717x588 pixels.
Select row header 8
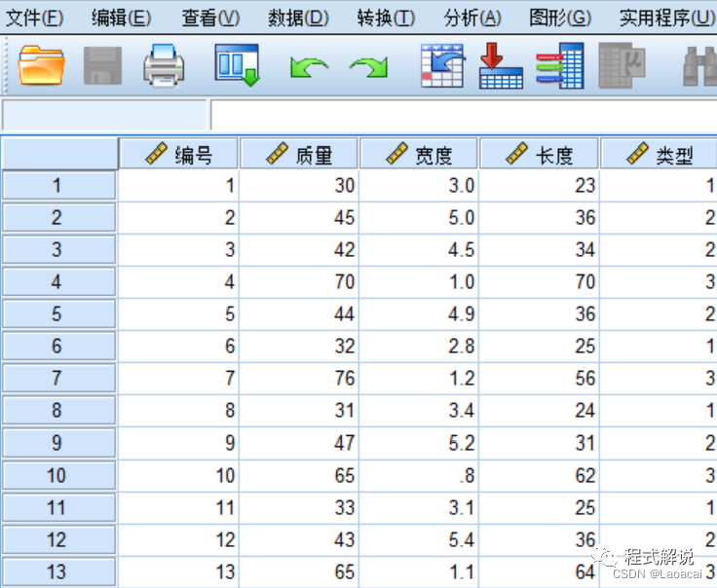59,411
